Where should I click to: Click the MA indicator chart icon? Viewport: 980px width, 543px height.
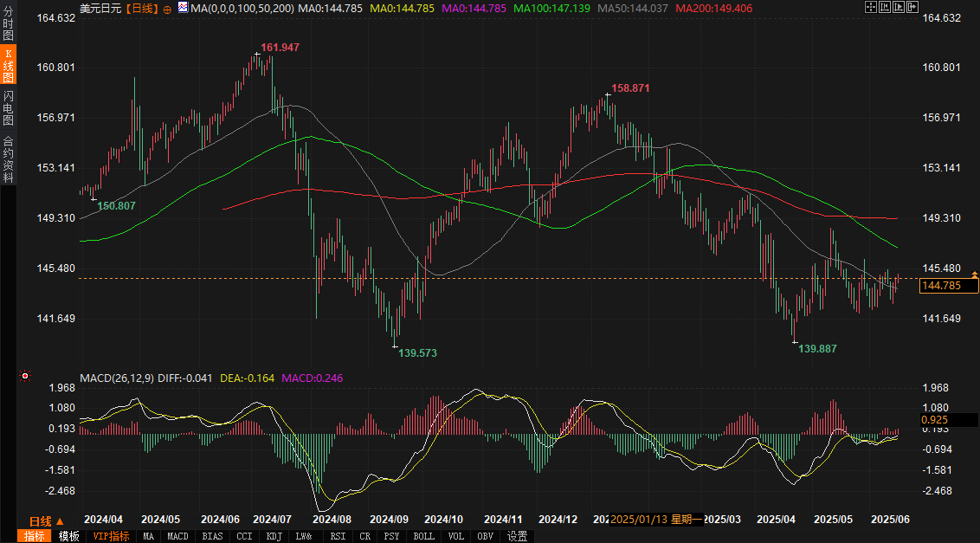183,8
